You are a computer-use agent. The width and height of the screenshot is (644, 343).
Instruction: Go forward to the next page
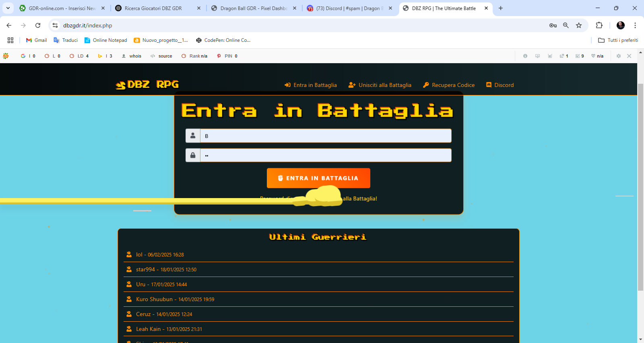[23, 25]
